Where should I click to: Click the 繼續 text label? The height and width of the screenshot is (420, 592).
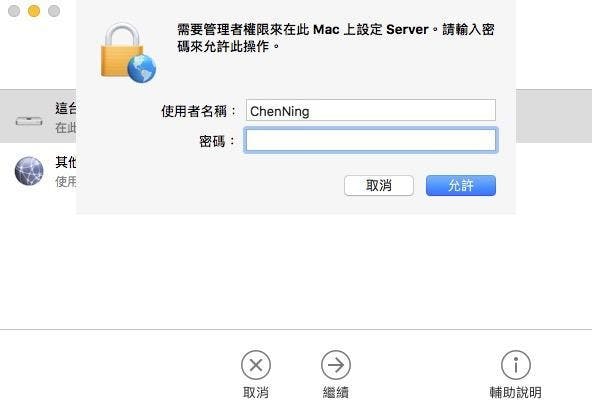(336, 392)
